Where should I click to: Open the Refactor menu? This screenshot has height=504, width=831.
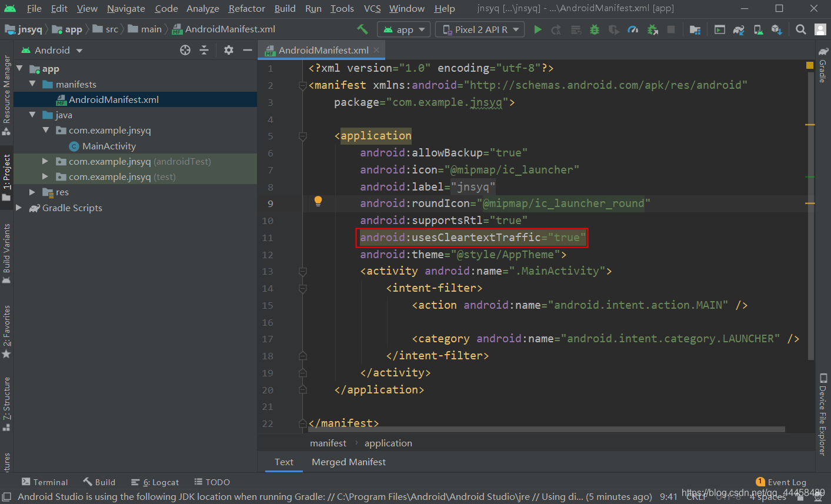coord(246,8)
